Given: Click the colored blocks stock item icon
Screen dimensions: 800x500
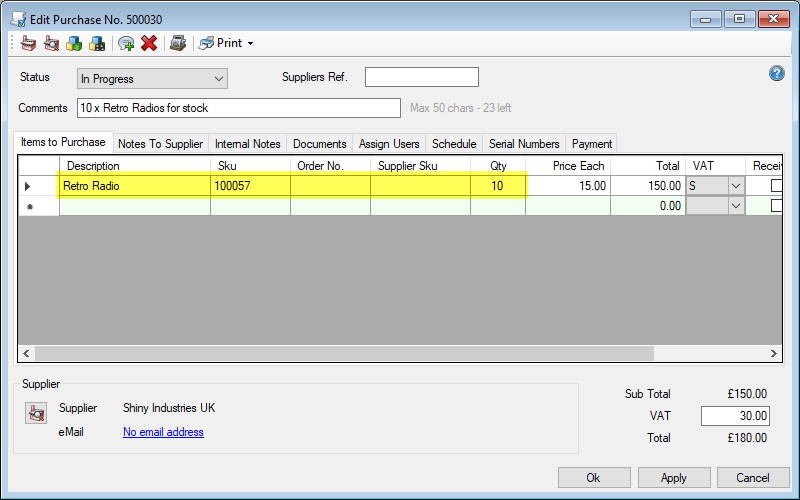Looking at the screenshot, I should pyautogui.click(x=74, y=43).
